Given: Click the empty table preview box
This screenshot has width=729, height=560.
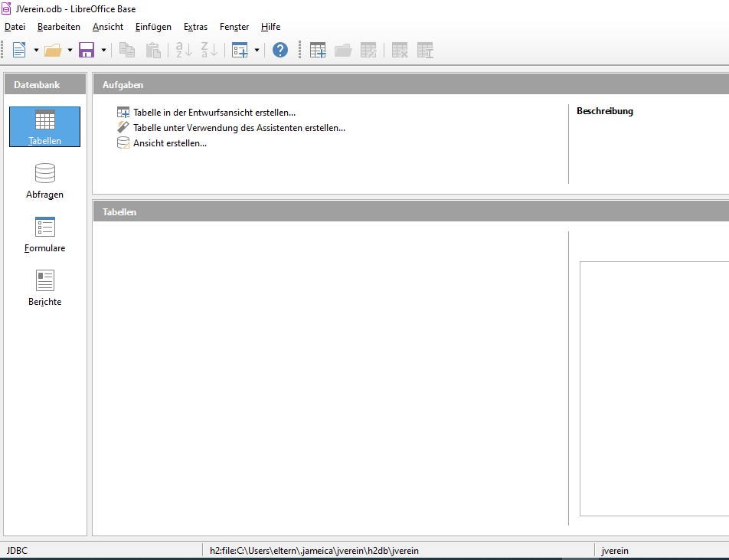Looking at the screenshot, I should click(x=654, y=389).
